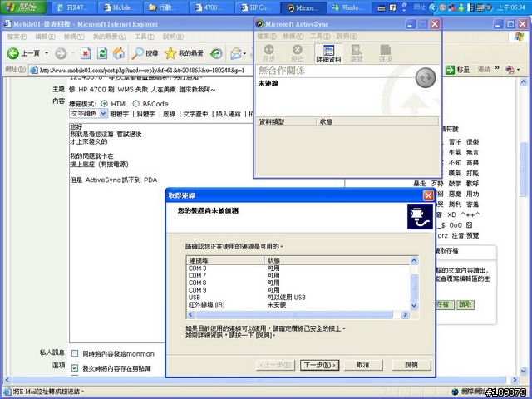The image size is (532, 399).
Task: Select the BBCode tag mode radio button
Action: tap(136, 103)
